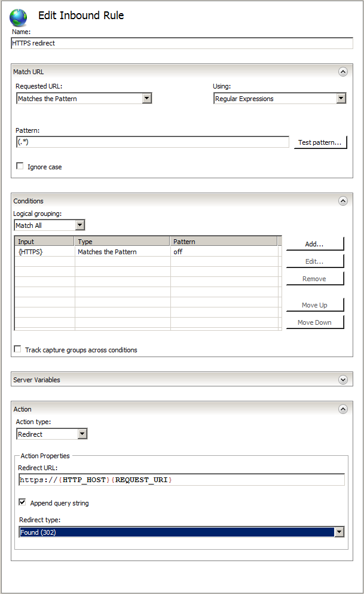Collapse the Action section
364x594 pixels.
[342, 409]
